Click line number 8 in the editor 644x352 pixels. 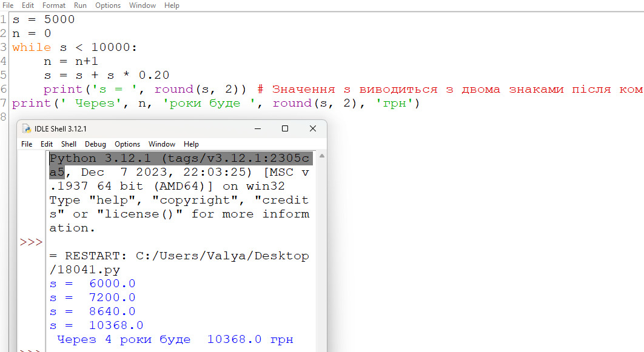(x=3, y=117)
